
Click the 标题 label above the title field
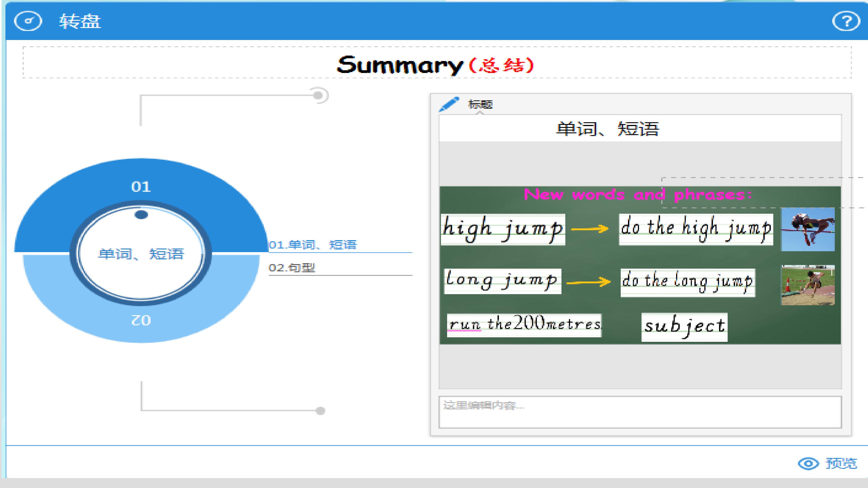[480, 104]
